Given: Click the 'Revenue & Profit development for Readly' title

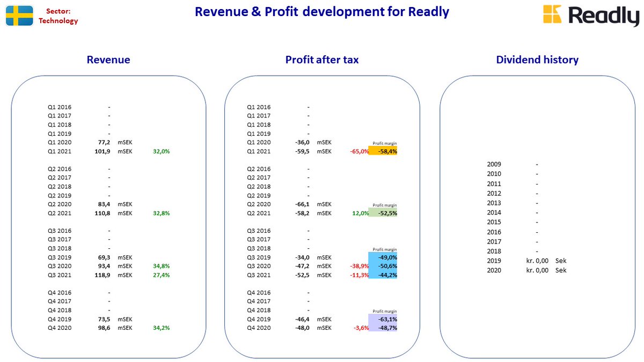Looking at the screenshot, I should 322,12.
